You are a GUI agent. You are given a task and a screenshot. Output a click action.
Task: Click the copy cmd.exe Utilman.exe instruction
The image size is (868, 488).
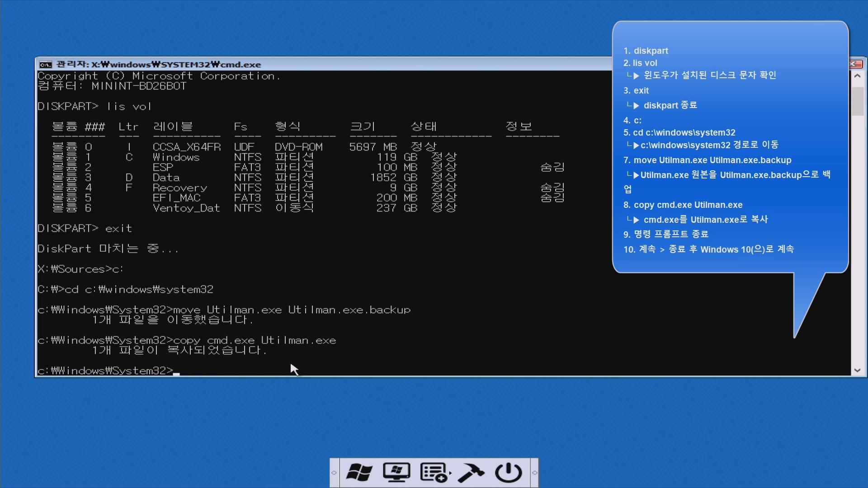coord(683,205)
